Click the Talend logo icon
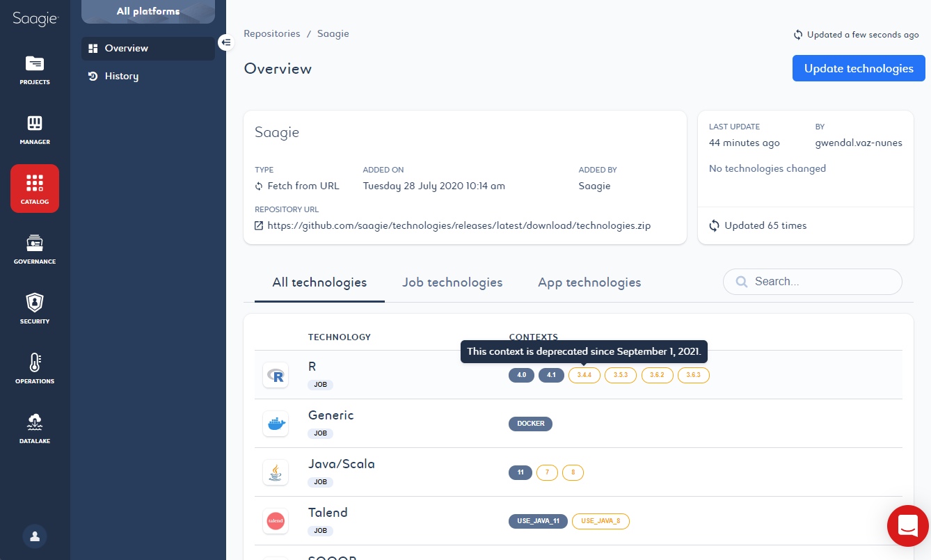The image size is (931, 560). coord(276,520)
